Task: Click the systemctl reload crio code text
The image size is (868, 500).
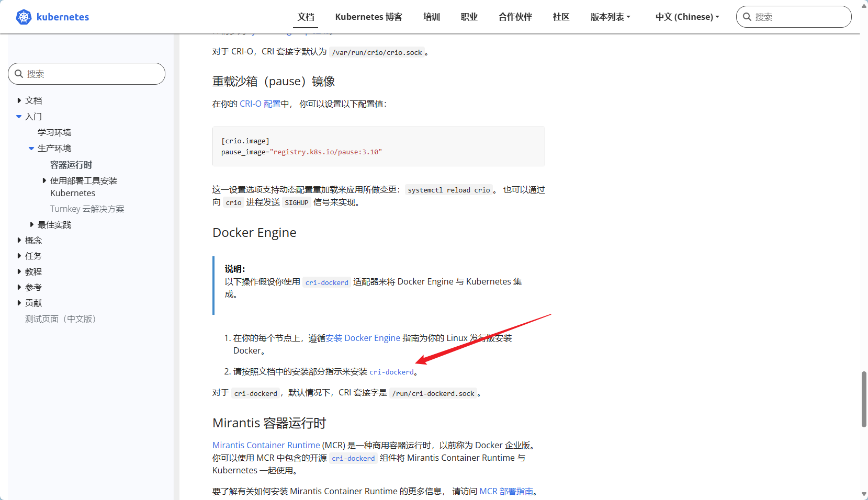Action: coord(449,190)
